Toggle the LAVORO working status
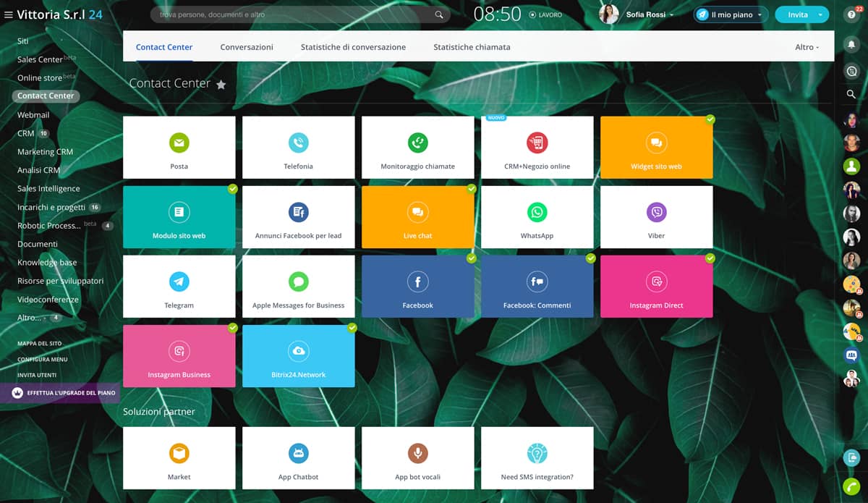Viewport: 868px width, 503px height. 545,14
